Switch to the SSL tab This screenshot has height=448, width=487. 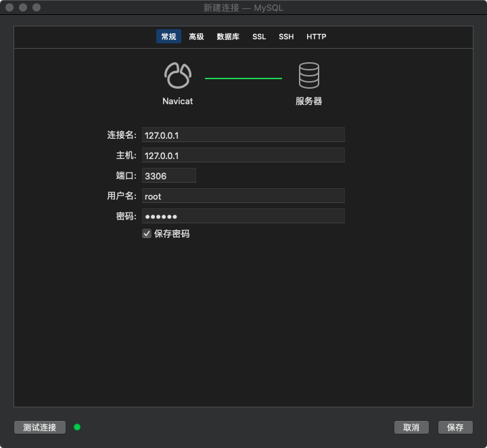coord(259,37)
